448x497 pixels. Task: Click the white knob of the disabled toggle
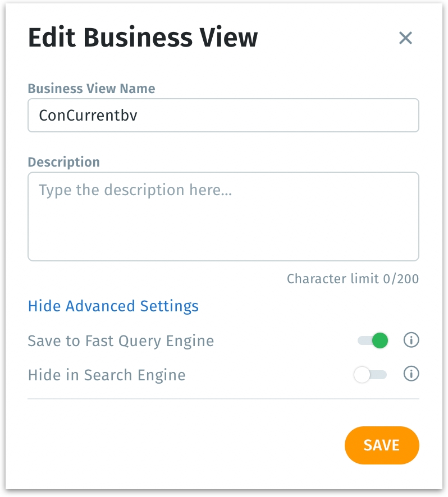coord(362,375)
